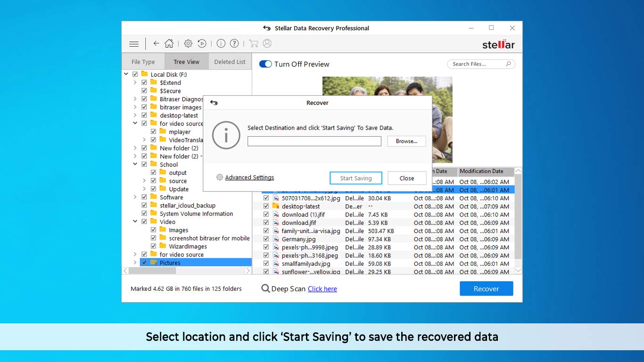Image resolution: width=644 pixels, height=362 pixels.
Task: Switch to the File Type tab
Action: point(143,62)
